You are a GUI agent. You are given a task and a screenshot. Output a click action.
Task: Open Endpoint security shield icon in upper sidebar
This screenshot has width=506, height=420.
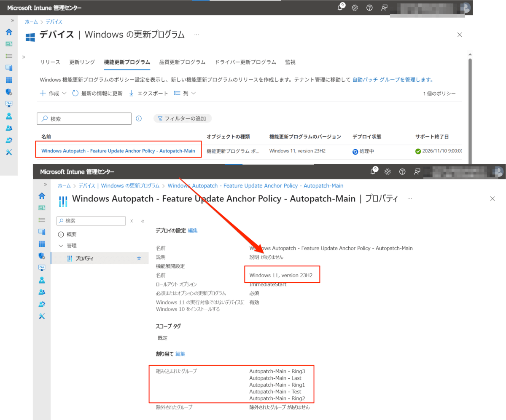click(9, 92)
